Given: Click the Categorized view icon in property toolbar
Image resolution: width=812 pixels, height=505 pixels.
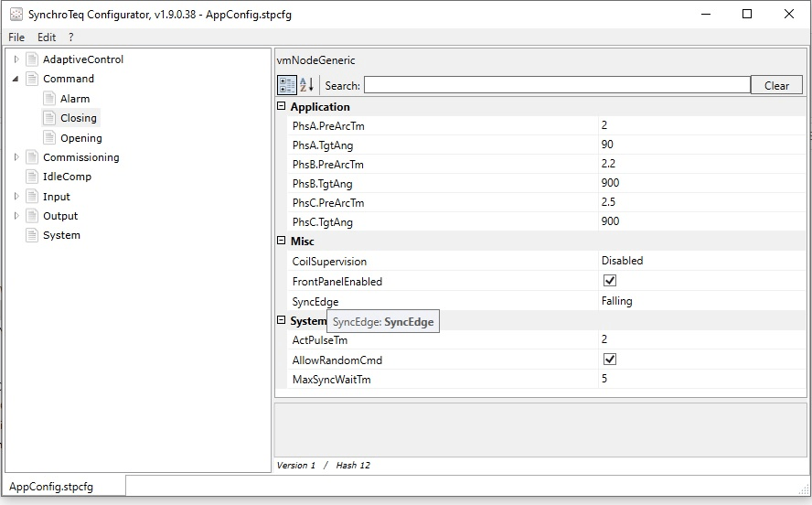Looking at the screenshot, I should pos(286,85).
